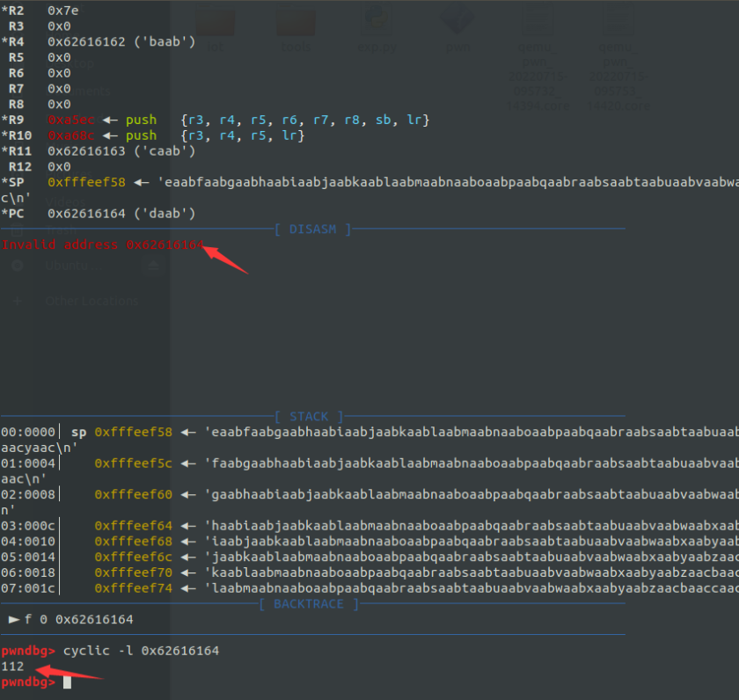Click stack address 0xfffeef68
739x700 pixels.
click(x=134, y=541)
